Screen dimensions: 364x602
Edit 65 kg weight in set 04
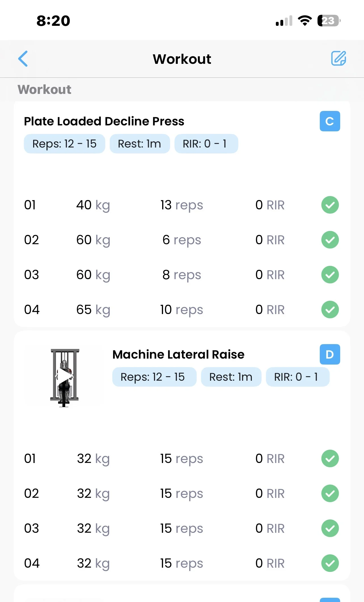93,310
